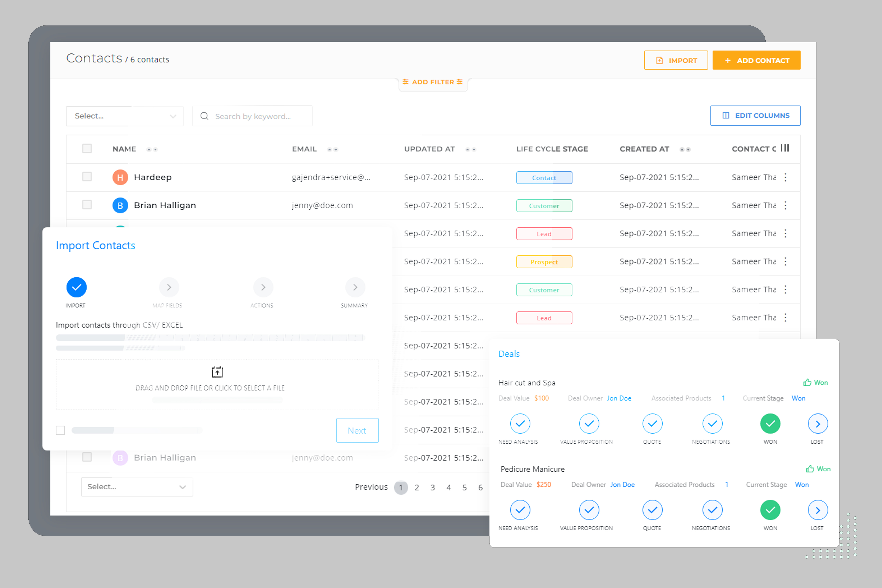Click the file upload icon in drop zone
The image size is (882, 588).
(x=217, y=372)
